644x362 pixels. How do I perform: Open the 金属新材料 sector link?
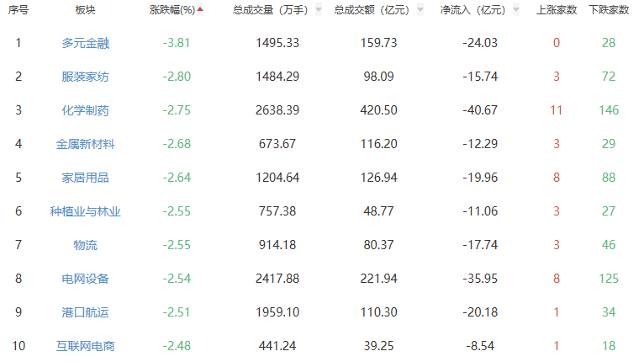(x=85, y=144)
